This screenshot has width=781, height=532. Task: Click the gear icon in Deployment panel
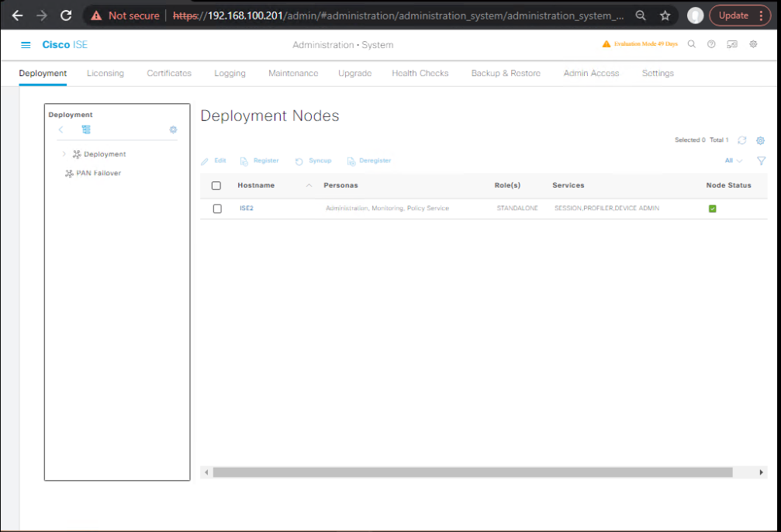point(173,130)
